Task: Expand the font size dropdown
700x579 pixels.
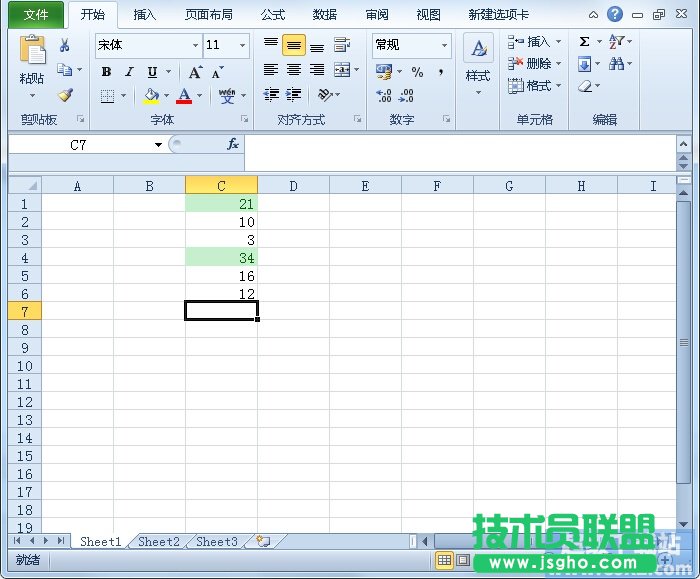Action: click(242, 45)
